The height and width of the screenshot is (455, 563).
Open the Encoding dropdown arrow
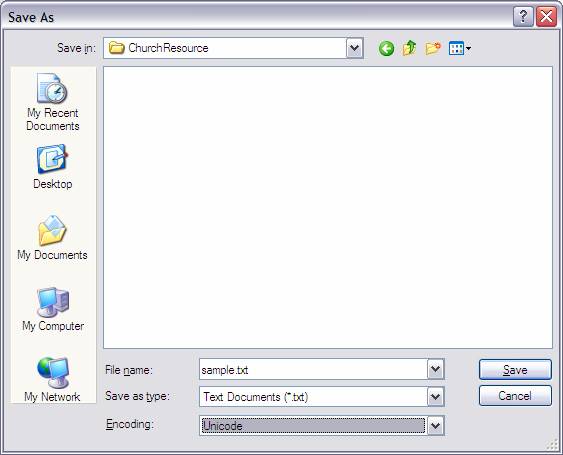(436, 426)
